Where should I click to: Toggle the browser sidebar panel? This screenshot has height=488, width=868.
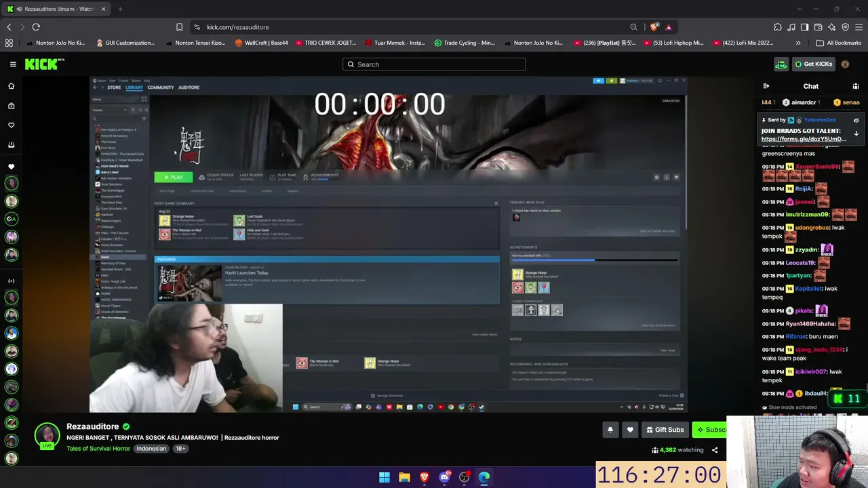pos(804,27)
